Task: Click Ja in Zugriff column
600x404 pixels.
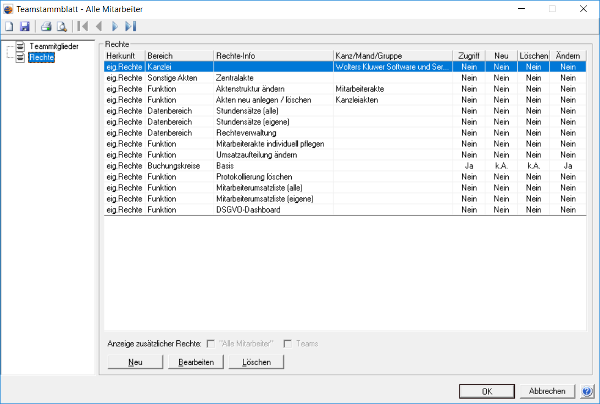Action: point(469,166)
